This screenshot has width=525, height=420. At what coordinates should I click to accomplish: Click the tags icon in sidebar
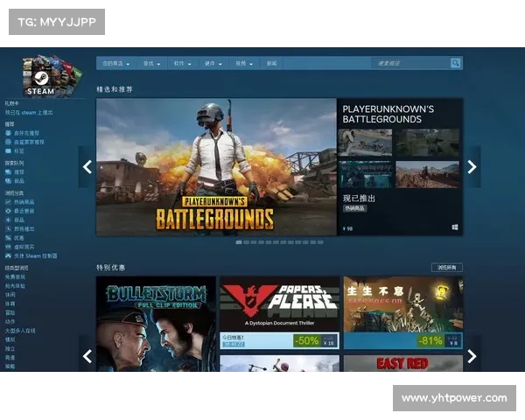(8, 151)
